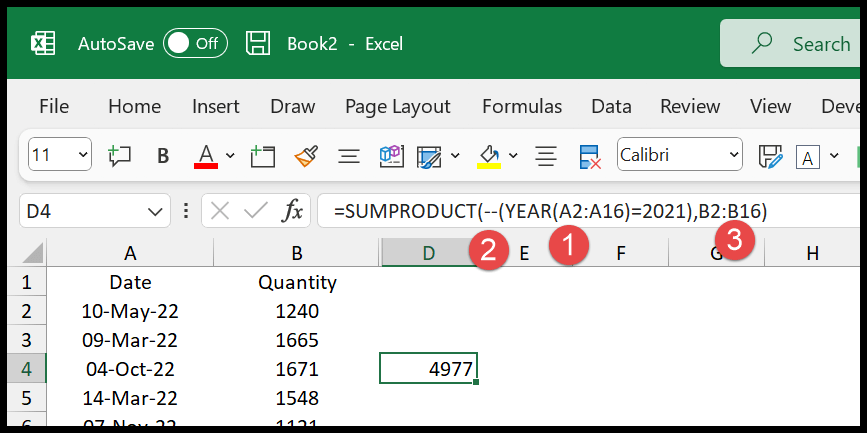Viewport: 867px width, 433px height.
Task: Click the 3D cubes models icon
Action: click(x=392, y=156)
